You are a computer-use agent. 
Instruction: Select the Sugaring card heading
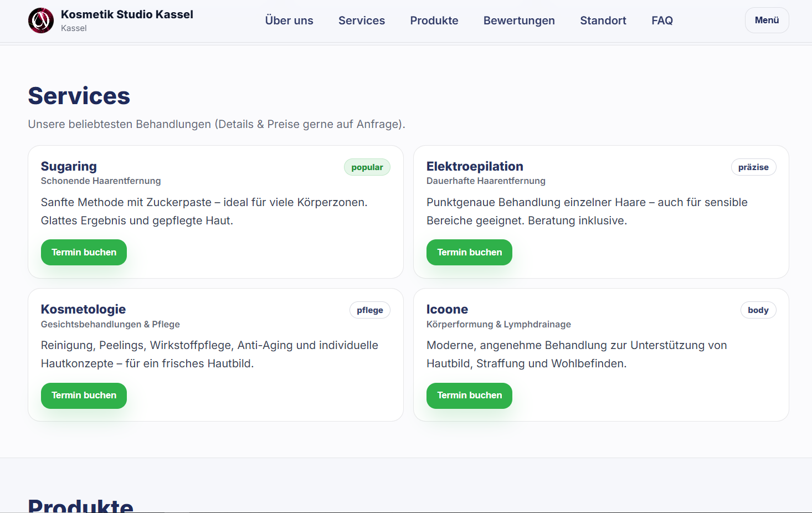click(x=69, y=166)
